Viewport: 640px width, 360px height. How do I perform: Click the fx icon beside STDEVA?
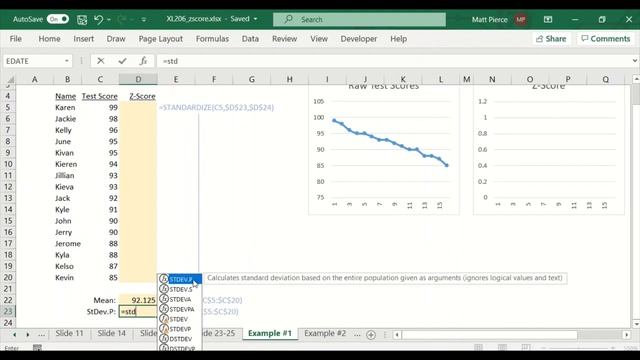[164, 299]
